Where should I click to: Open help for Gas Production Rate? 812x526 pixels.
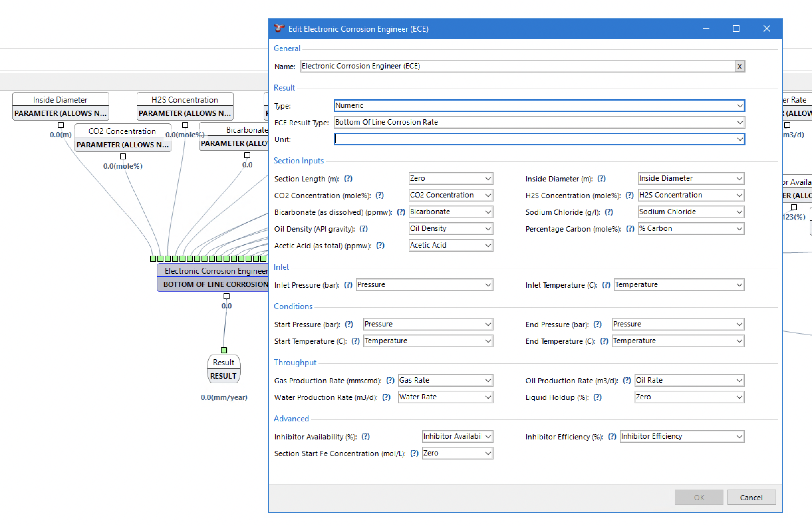click(390, 380)
